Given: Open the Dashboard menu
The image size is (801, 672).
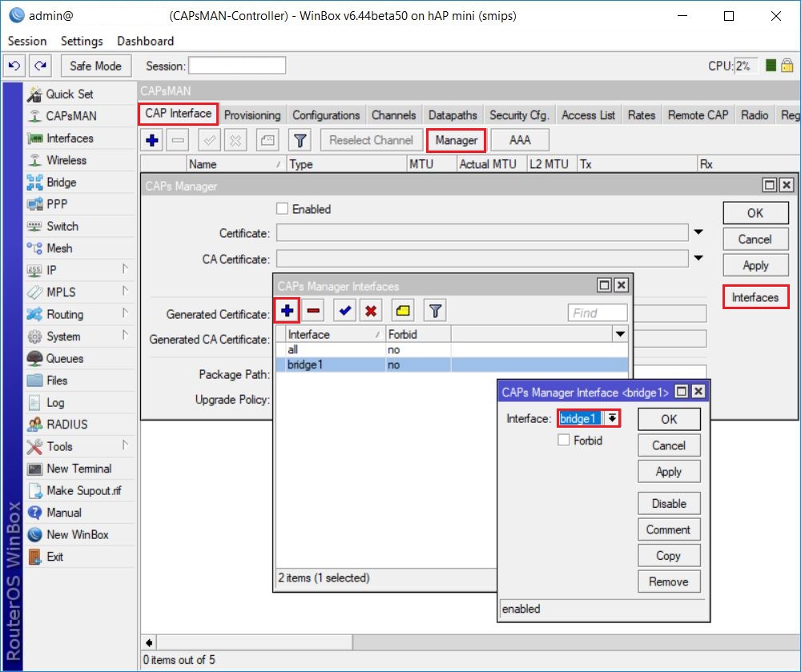Looking at the screenshot, I should [x=146, y=41].
